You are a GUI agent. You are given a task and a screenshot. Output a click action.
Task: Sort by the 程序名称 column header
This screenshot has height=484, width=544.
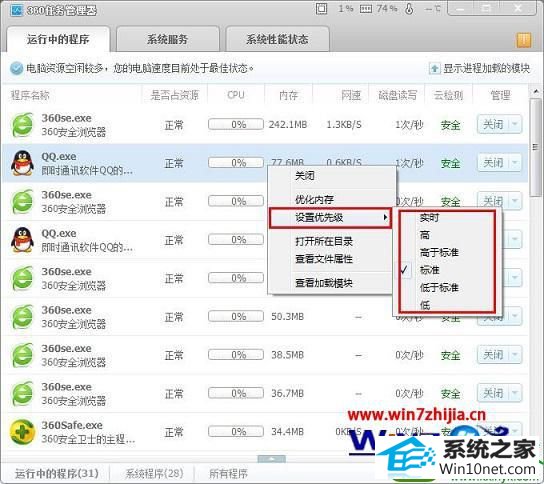tap(30, 95)
